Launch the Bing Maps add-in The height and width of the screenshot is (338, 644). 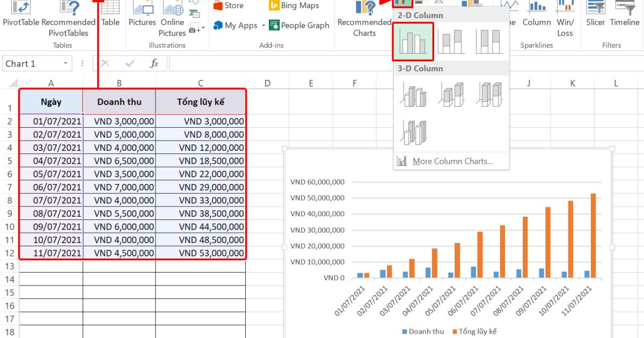tap(294, 4)
